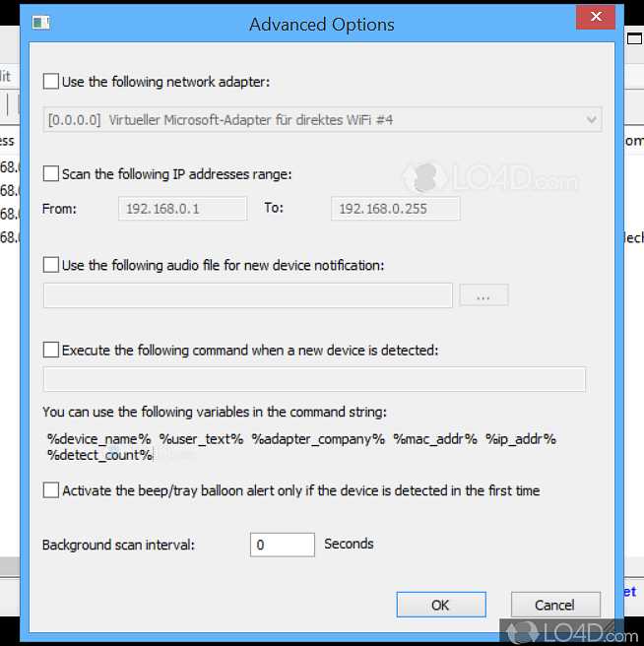The width and height of the screenshot is (644, 646).
Task: Click the audio file path field
Action: point(248,295)
